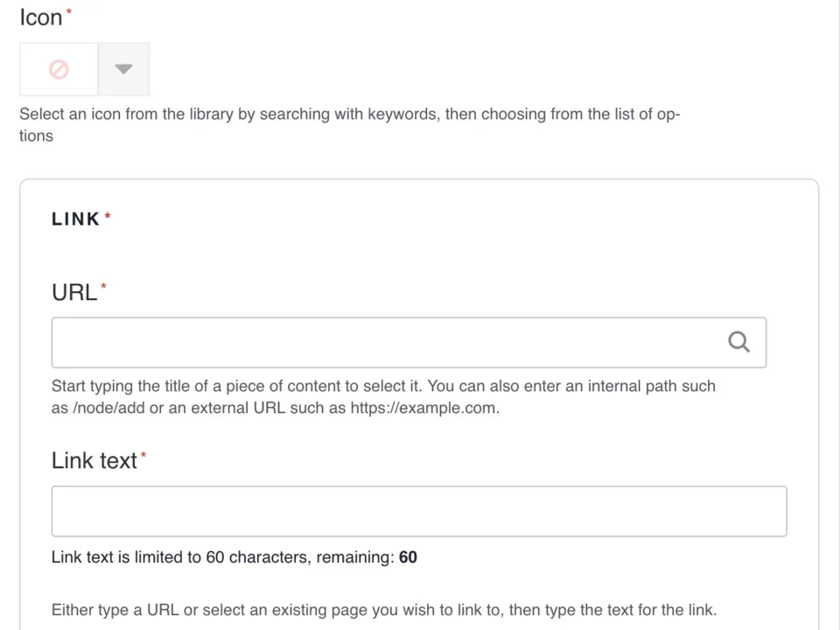Select the Icon field label

tap(39, 17)
